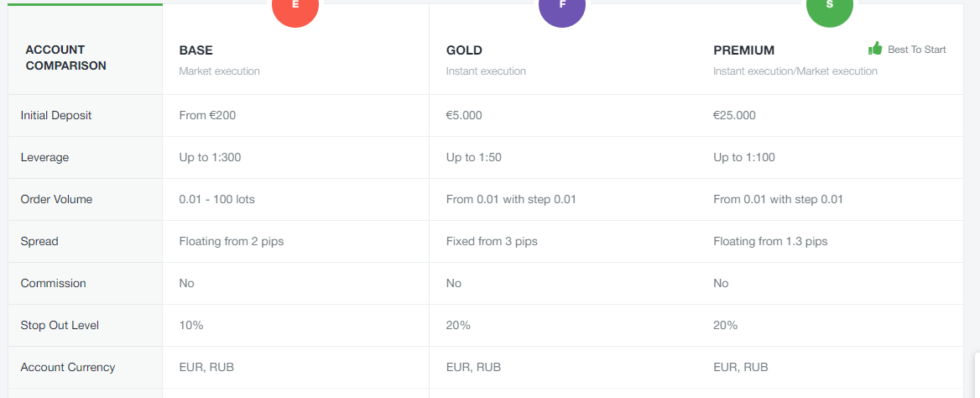Click the Initial Deposit row label

pos(56,115)
